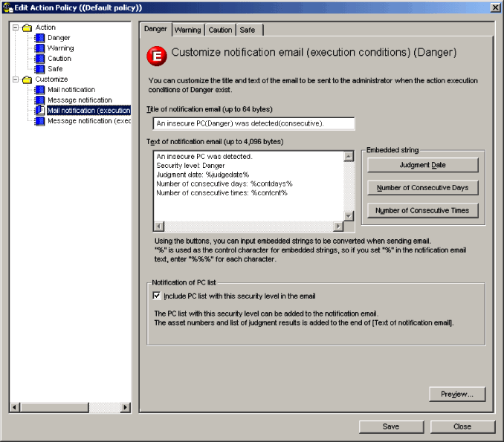Viewport: 504px width, 442px height.
Task: Toggle Include PC list in the email
Action: point(157,296)
